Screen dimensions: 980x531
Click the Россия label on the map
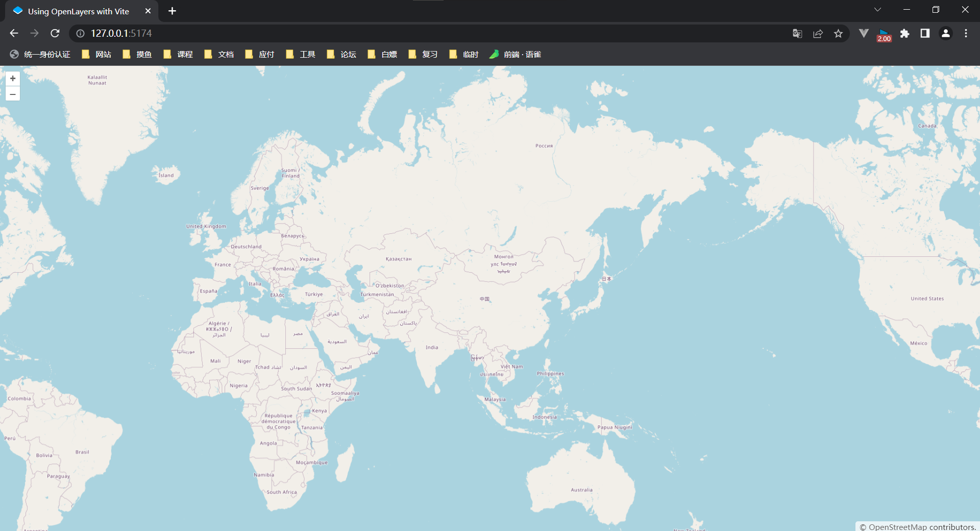(544, 146)
